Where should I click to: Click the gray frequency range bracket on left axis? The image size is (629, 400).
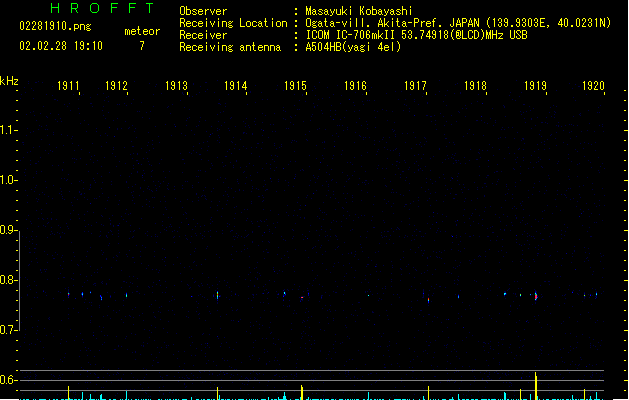(19, 281)
